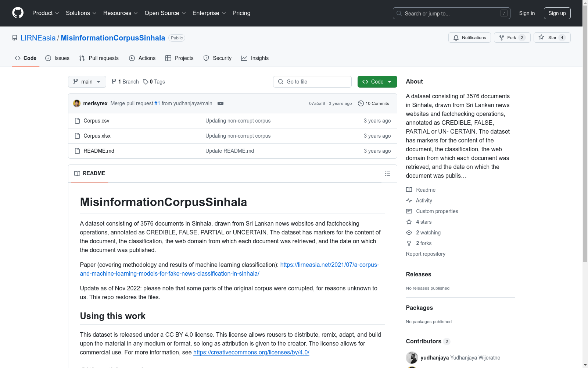Click the merlsyrex avatar image

[77, 103]
